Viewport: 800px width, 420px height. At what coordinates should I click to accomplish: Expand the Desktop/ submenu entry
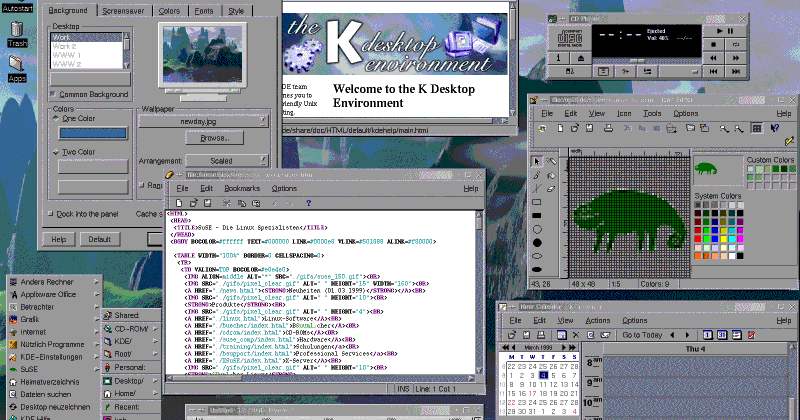(x=131, y=381)
